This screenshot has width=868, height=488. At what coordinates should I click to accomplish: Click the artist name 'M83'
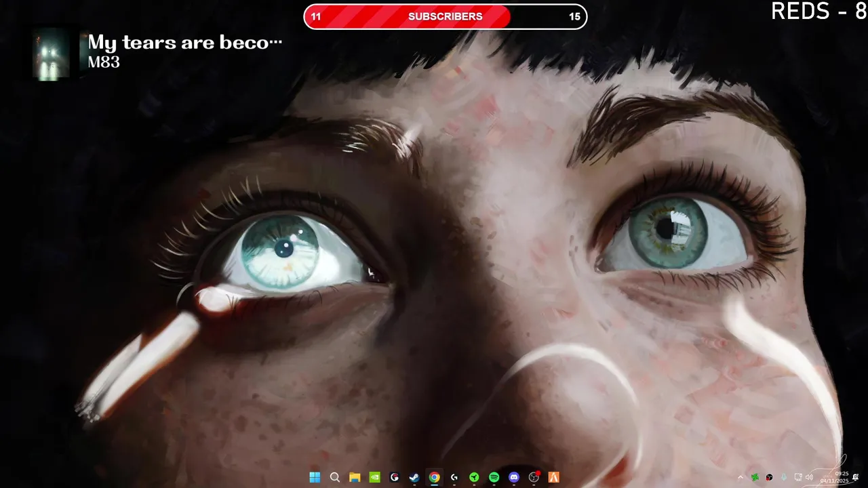tap(104, 62)
